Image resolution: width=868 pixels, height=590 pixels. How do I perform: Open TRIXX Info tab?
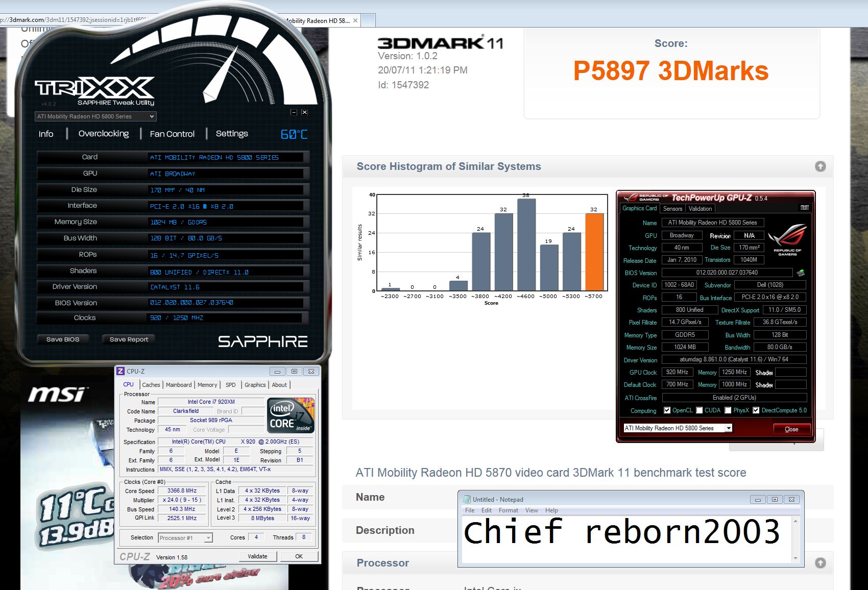(x=46, y=134)
